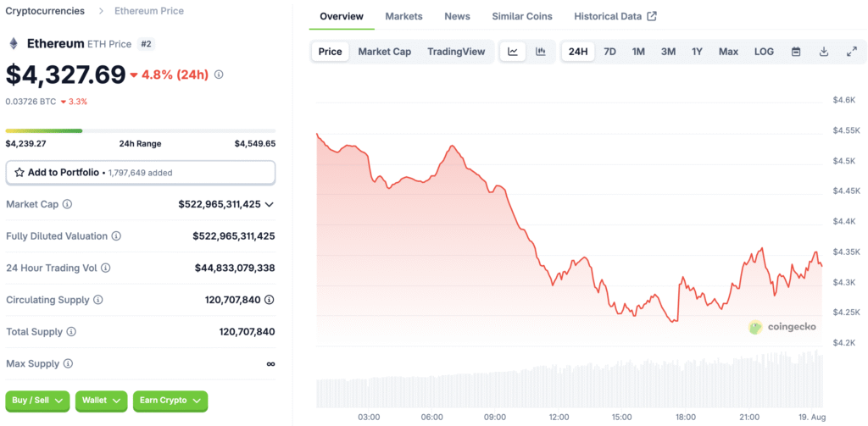Switch to candlestick chart icon
Viewport: 868px width, 426px height.
tap(540, 52)
